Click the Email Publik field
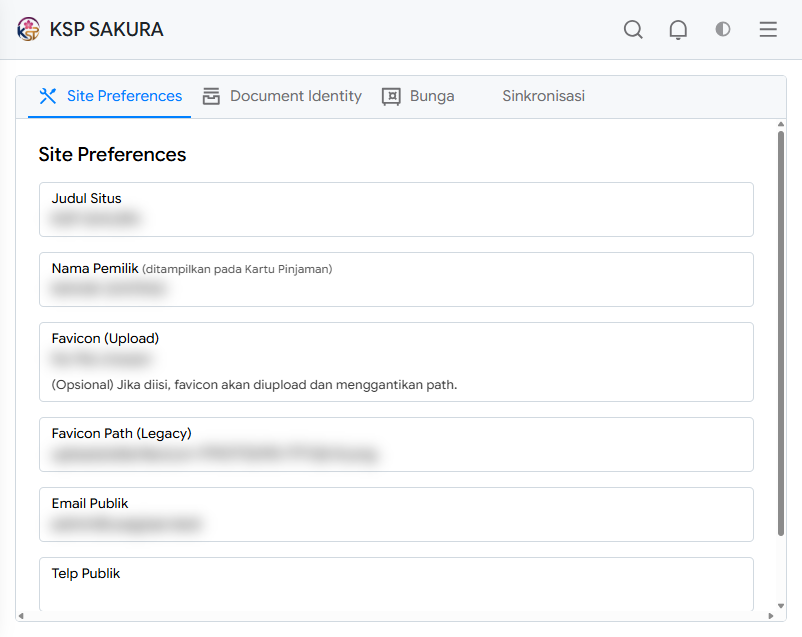 (x=396, y=514)
